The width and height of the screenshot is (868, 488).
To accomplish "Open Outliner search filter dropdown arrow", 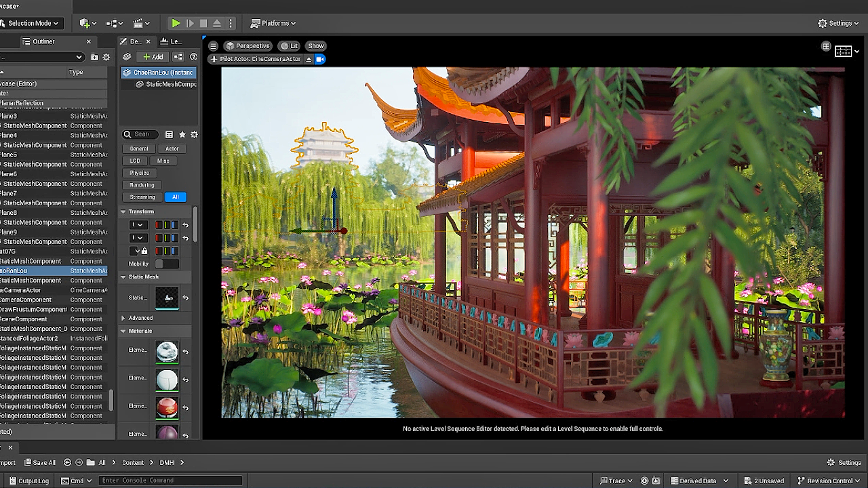I will (x=79, y=57).
